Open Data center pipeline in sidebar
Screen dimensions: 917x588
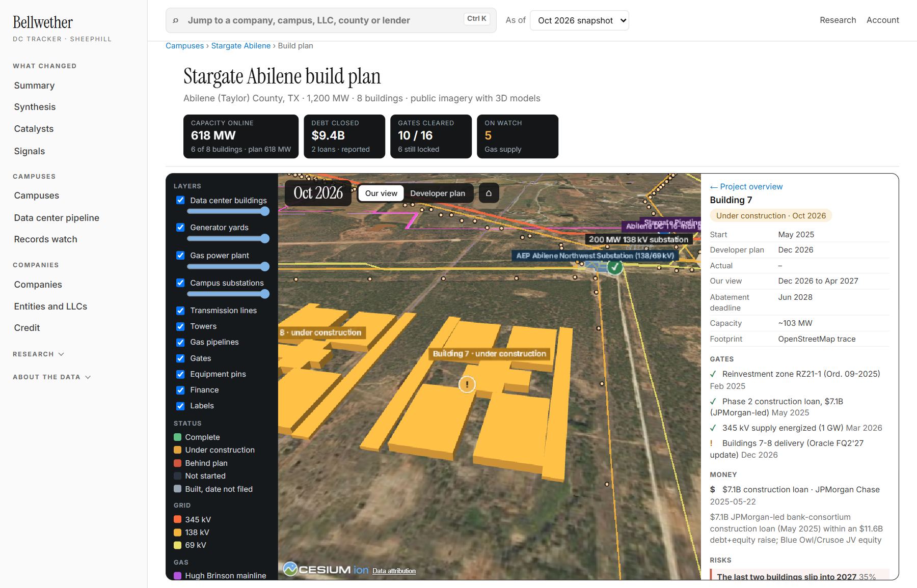(x=57, y=218)
